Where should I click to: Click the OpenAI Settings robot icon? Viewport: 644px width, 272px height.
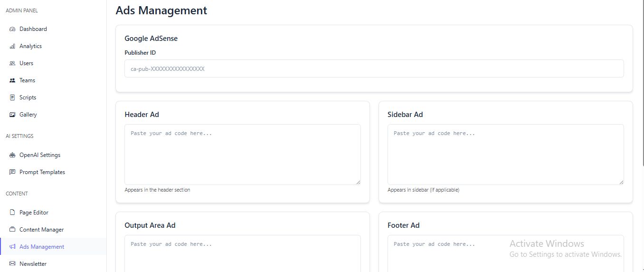click(12, 155)
